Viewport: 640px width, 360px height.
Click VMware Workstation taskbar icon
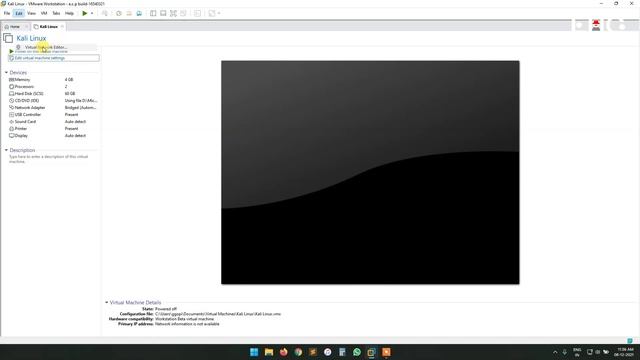371,352
